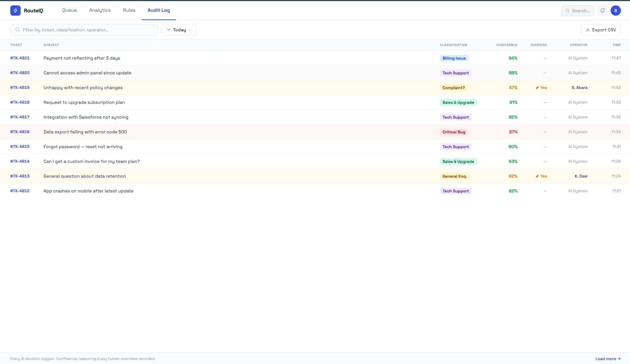Select subject "Payment not reflecting after 3 days"
630x364 pixels.
[x=82, y=58]
